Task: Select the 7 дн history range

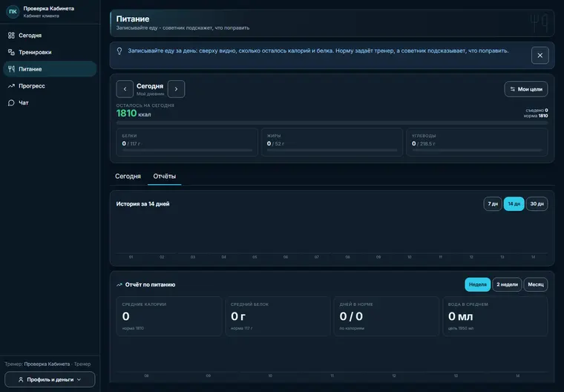Action: pyautogui.click(x=493, y=203)
